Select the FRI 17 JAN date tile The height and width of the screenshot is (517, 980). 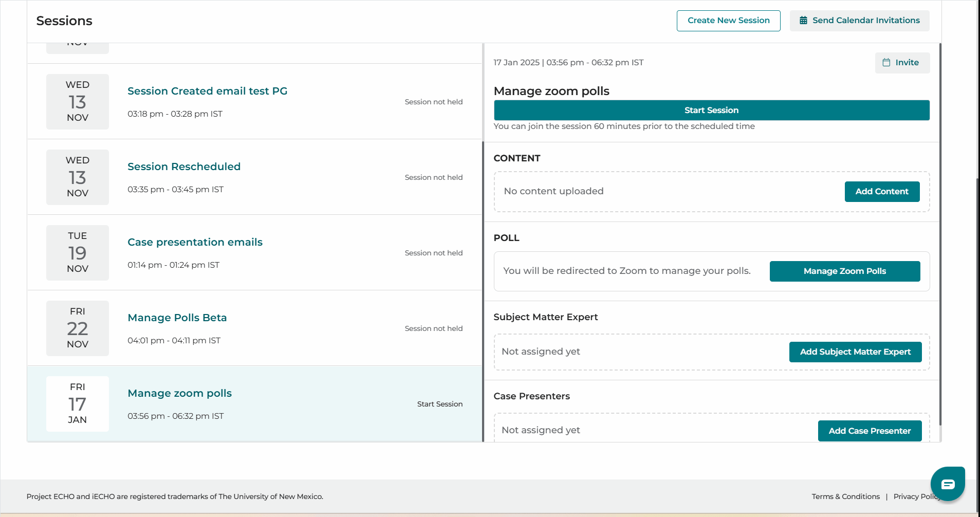tap(78, 404)
